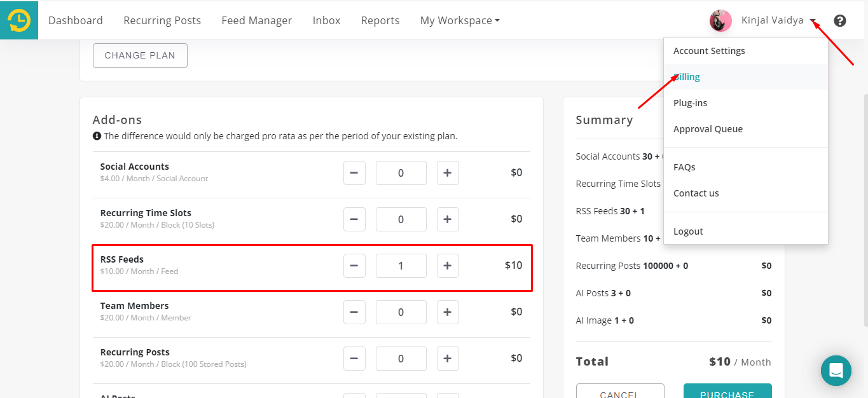Log out via the Logout menu item
This screenshot has width=868, height=398.
(746, 231)
